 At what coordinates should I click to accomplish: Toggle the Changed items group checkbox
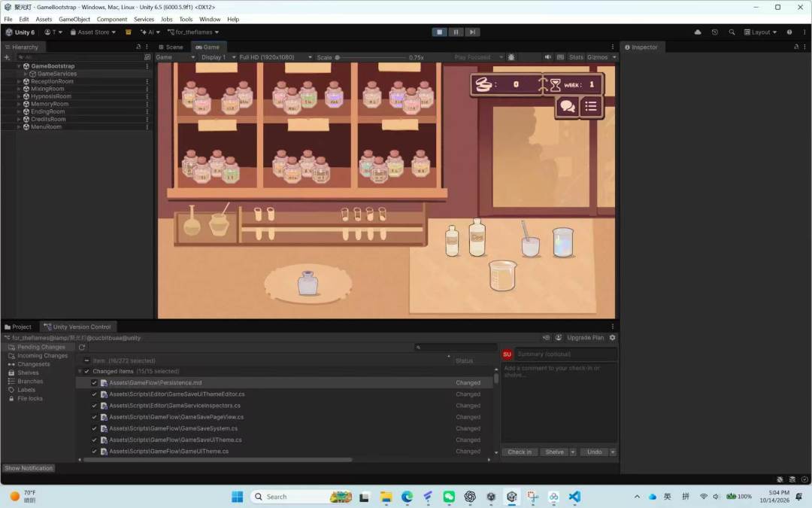(x=86, y=371)
